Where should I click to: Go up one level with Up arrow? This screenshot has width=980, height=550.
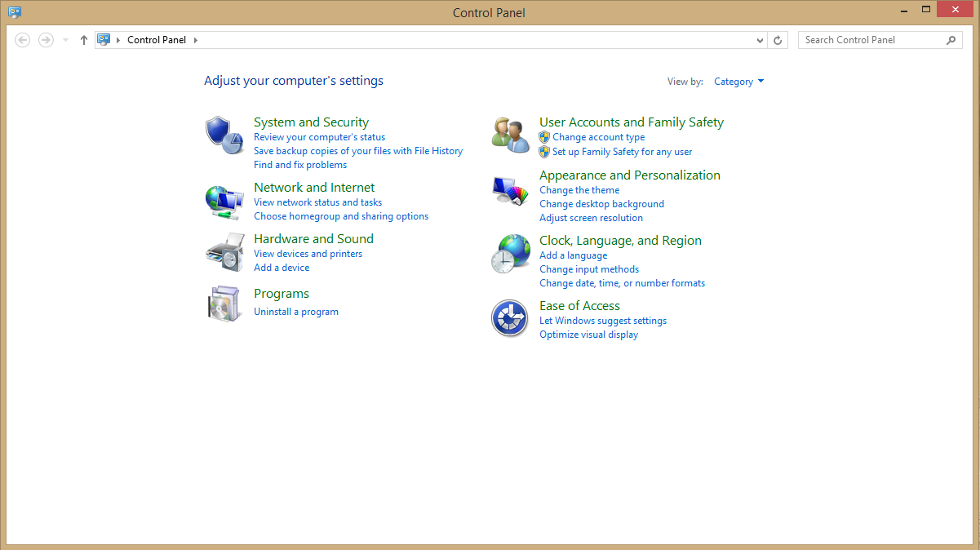[x=83, y=40]
